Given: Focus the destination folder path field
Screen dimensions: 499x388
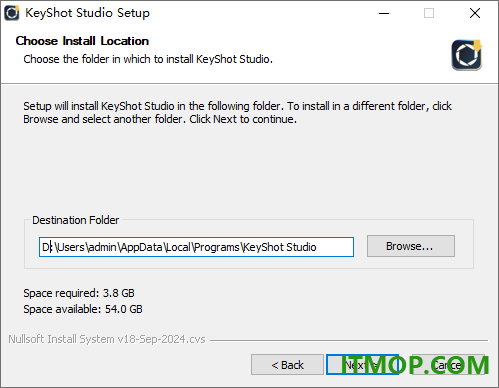Looking at the screenshot, I should pos(196,247).
